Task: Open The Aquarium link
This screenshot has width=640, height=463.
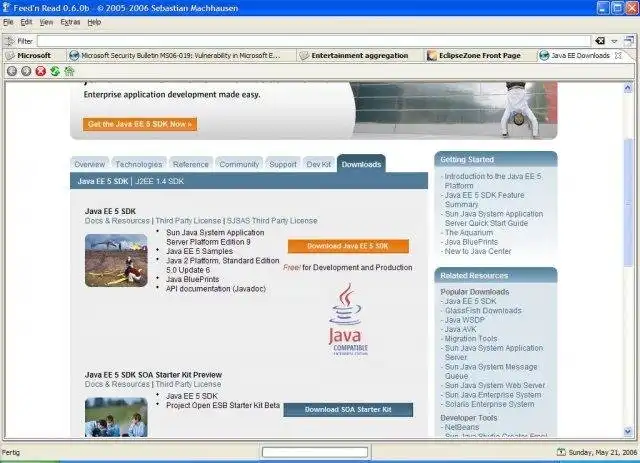Action: pos(469,232)
